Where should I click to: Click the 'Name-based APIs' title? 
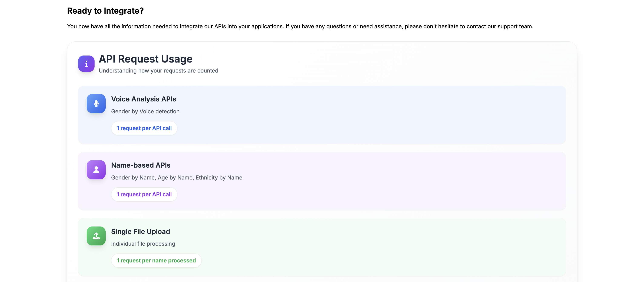(x=141, y=165)
